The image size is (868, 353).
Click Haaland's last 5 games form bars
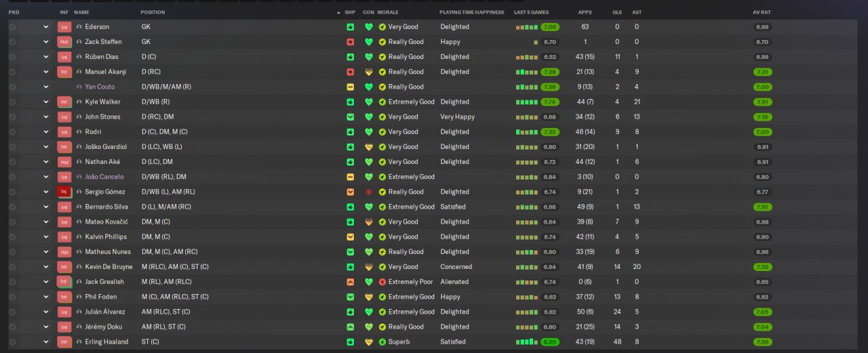526,341
